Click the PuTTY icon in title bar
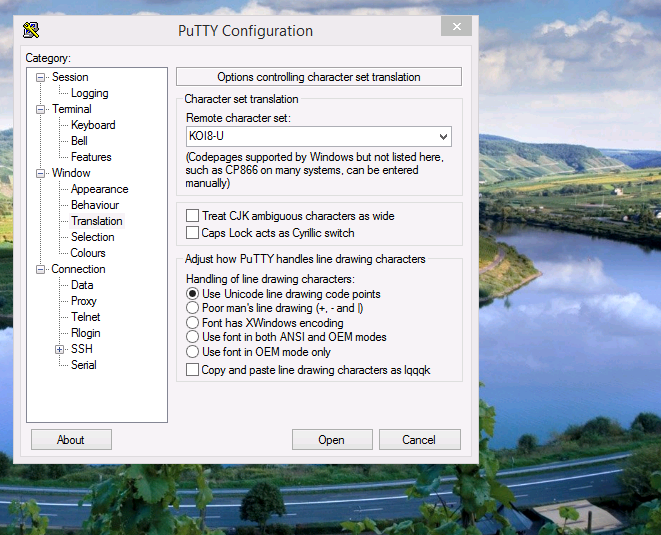The width and height of the screenshot is (661, 535). [x=31, y=30]
